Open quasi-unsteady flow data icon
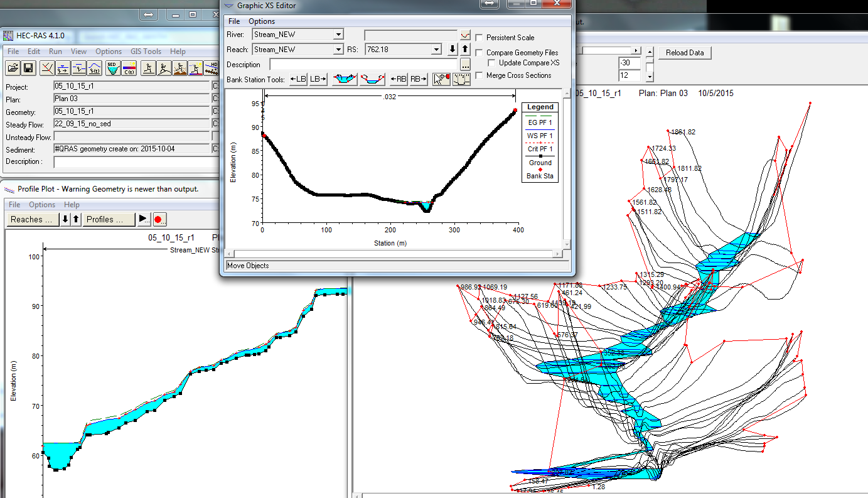868x498 pixels. 78,68
